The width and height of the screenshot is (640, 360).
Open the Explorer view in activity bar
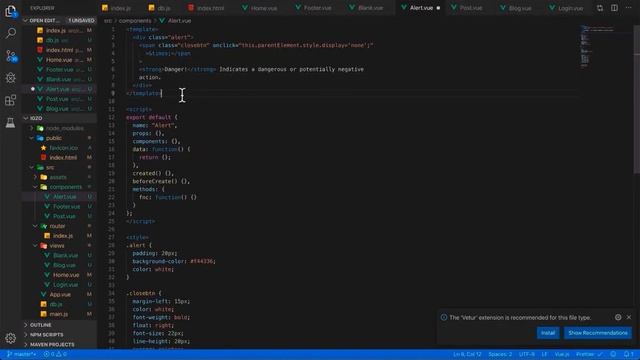(11, 11)
